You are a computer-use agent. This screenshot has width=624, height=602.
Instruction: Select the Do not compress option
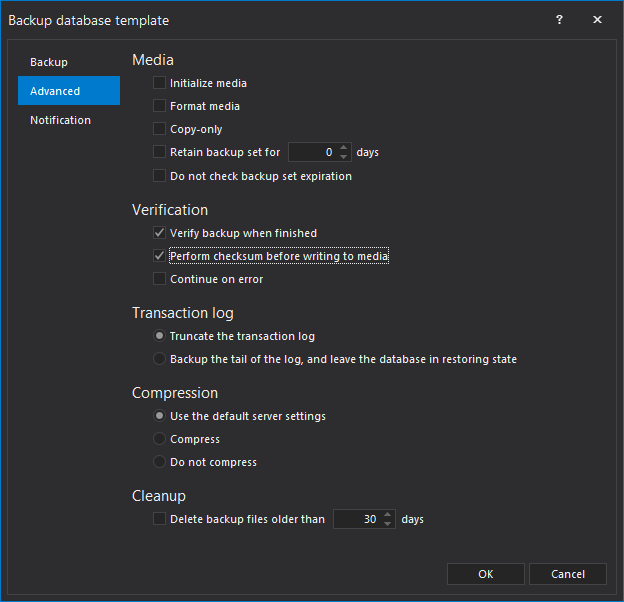160,462
